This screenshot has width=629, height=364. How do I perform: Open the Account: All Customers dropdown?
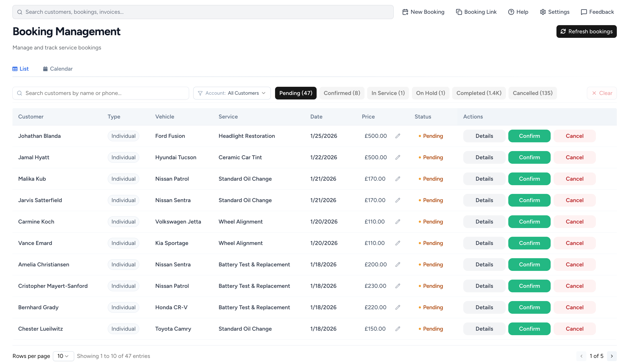coord(232,93)
